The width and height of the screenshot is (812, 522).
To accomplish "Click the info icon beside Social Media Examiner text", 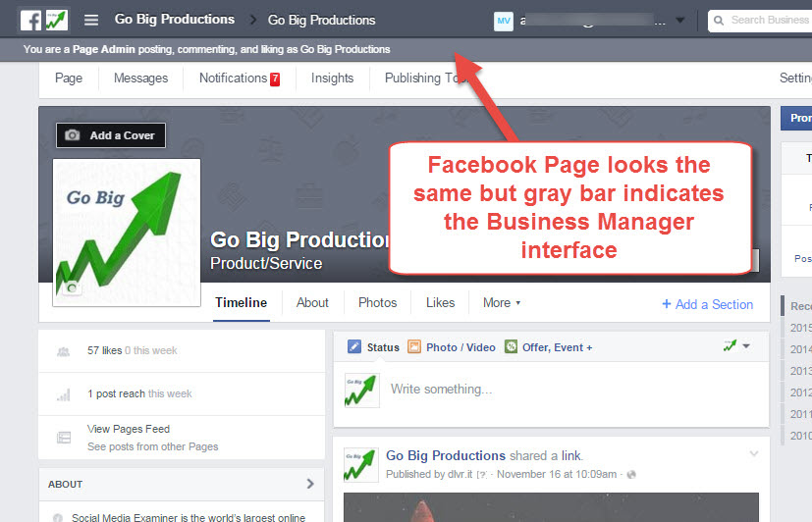I will 58,517.
